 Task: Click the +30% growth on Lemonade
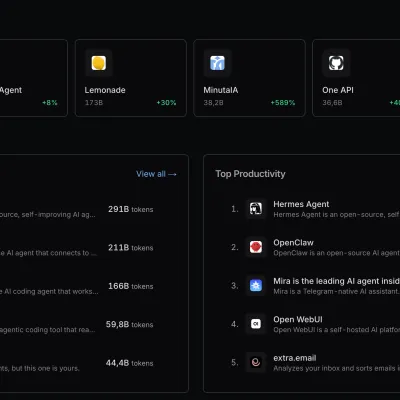[x=166, y=103]
